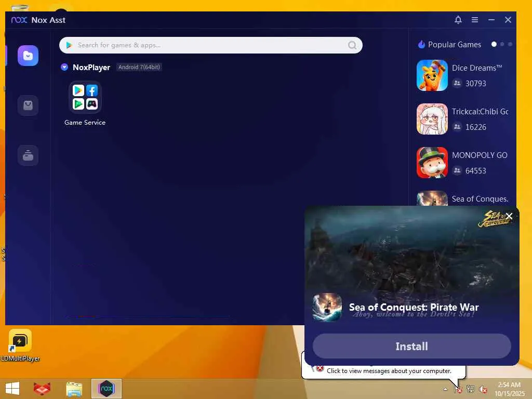This screenshot has width=532, height=399.
Task: Click the Google Play icon in search bar
Action: [x=69, y=45]
